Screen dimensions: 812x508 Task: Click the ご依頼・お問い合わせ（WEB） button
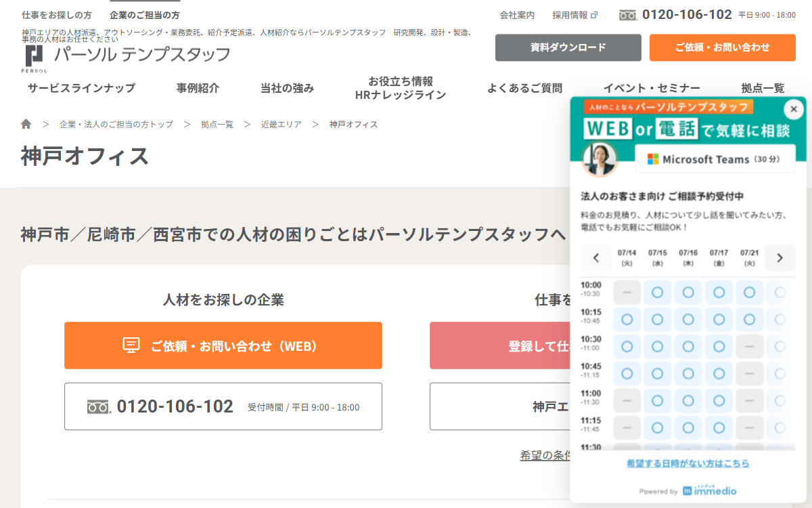(x=223, y=345)
